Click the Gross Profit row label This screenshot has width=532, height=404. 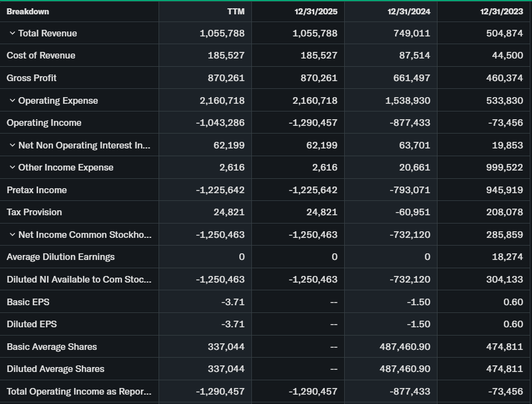coord(31,78)
